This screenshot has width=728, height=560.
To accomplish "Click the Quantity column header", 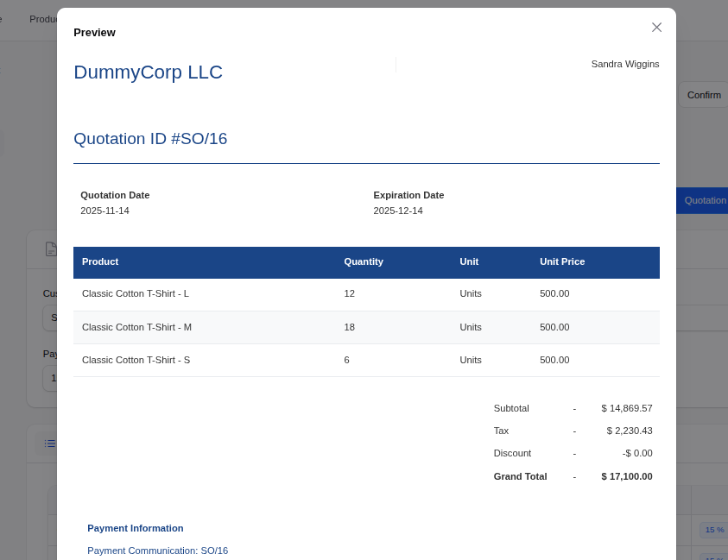I will pos(363,261).
